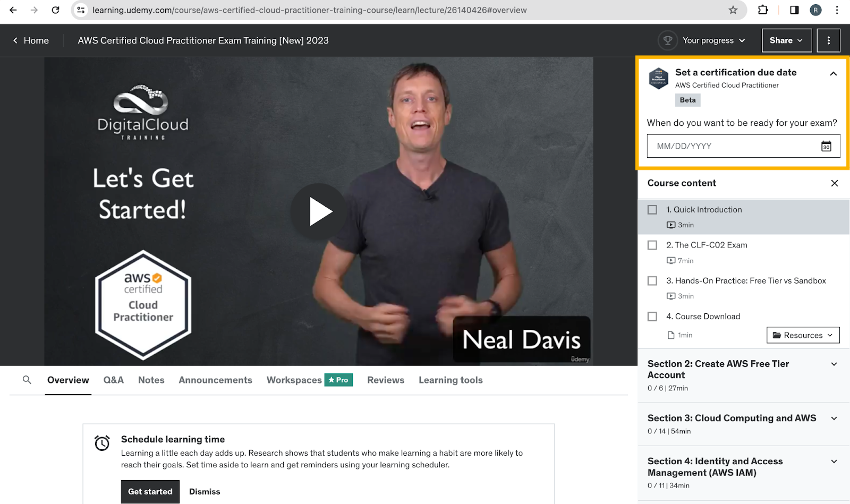Open browser extensions puzzle icon
The image size is (850, 504).
763,10
